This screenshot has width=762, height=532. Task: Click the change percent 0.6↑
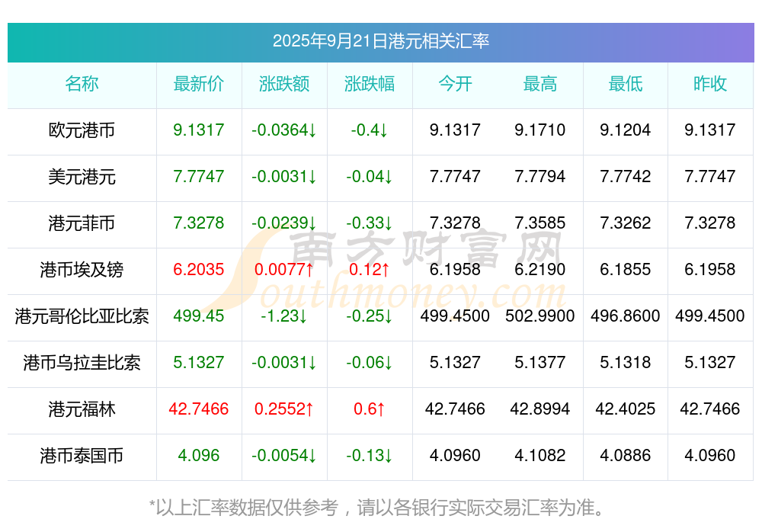370,409
